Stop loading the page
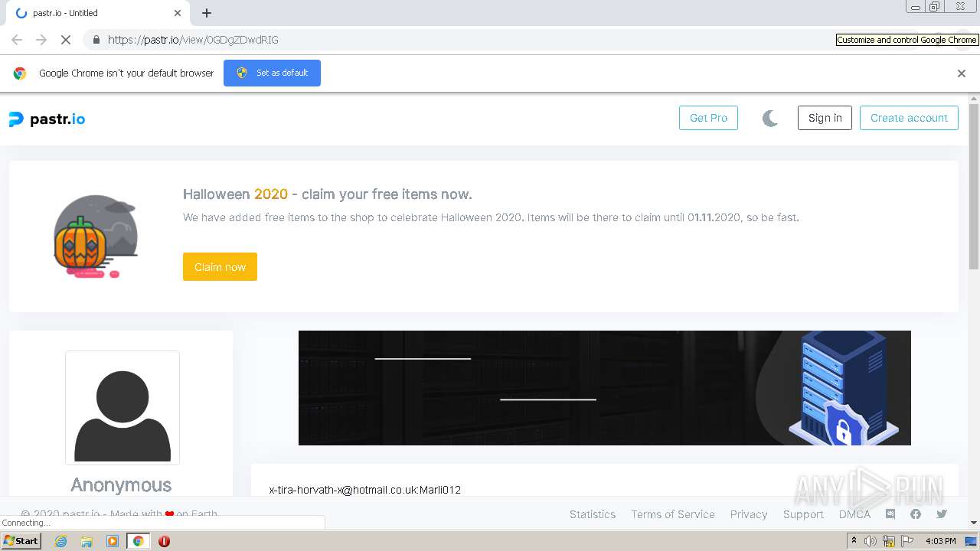Viewport: 980px width, 551px height. pos(66,40)
